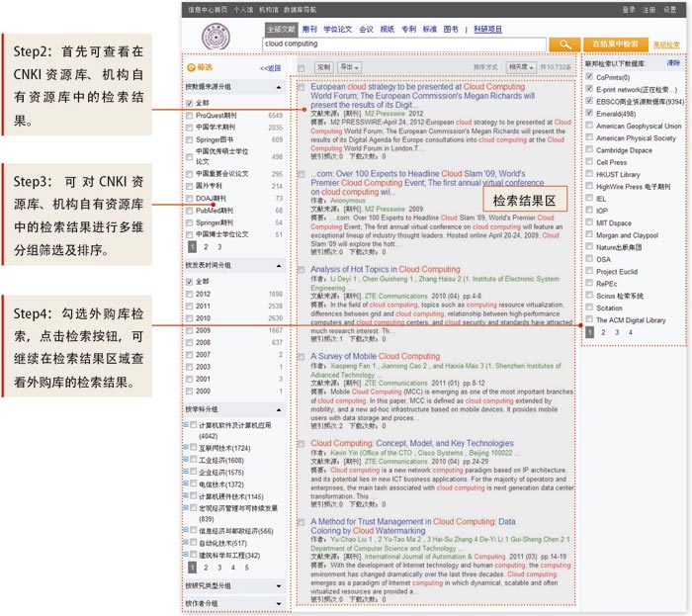
Task: Open A Survey of Mobile Cloud Computing result
Action: [375, 356]
